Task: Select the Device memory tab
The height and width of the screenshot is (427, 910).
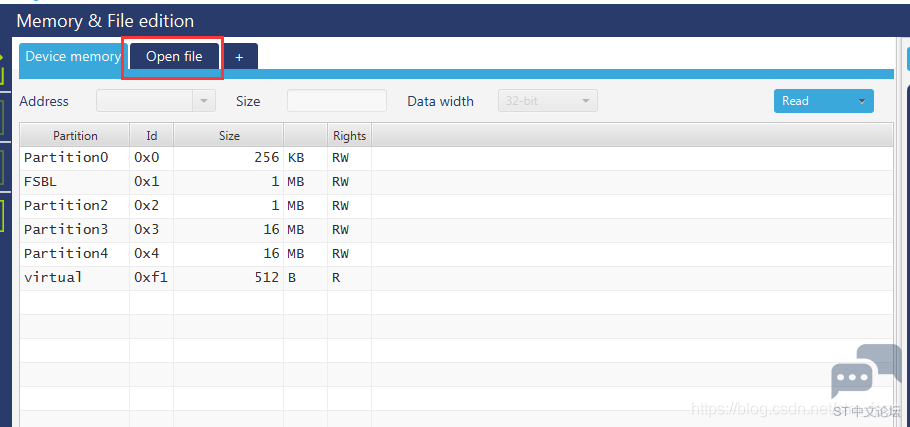Action: click(73, 56)
